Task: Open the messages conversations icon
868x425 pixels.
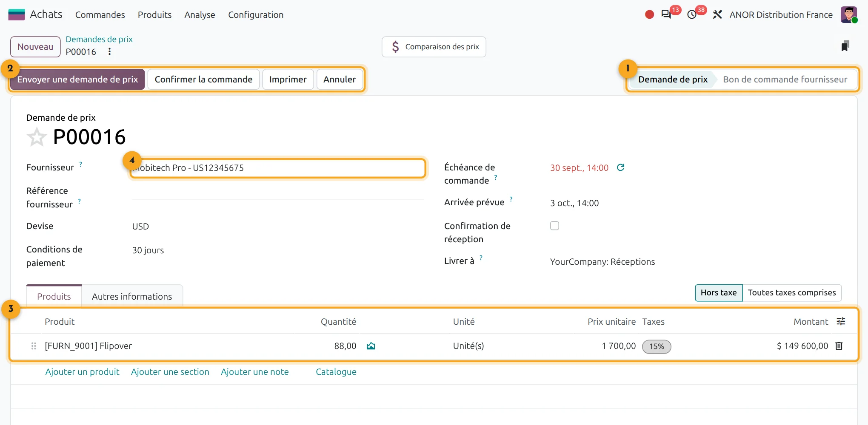Action: click(666, 14)
